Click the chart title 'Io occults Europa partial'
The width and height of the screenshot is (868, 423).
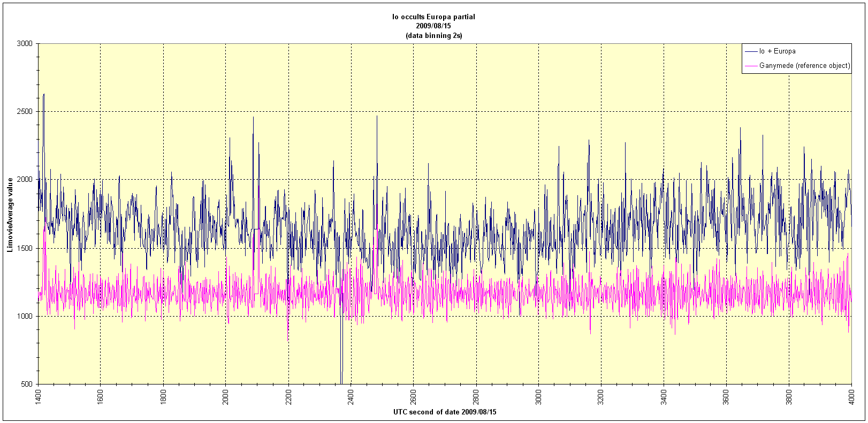[433, 17]
